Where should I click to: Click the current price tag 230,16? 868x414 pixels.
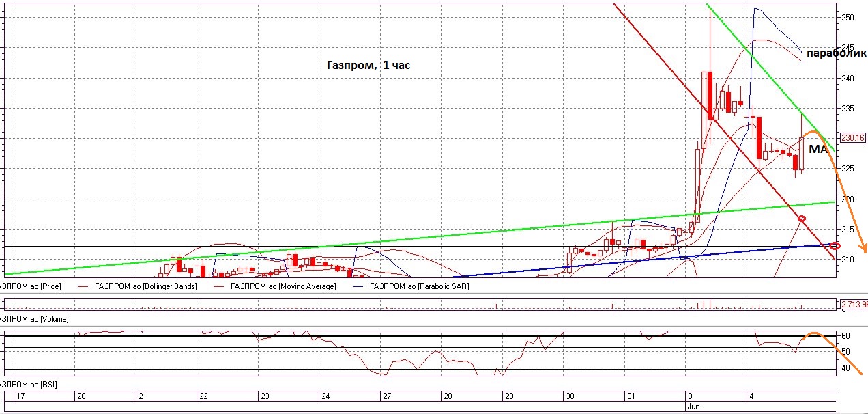(x=853, y=137)
